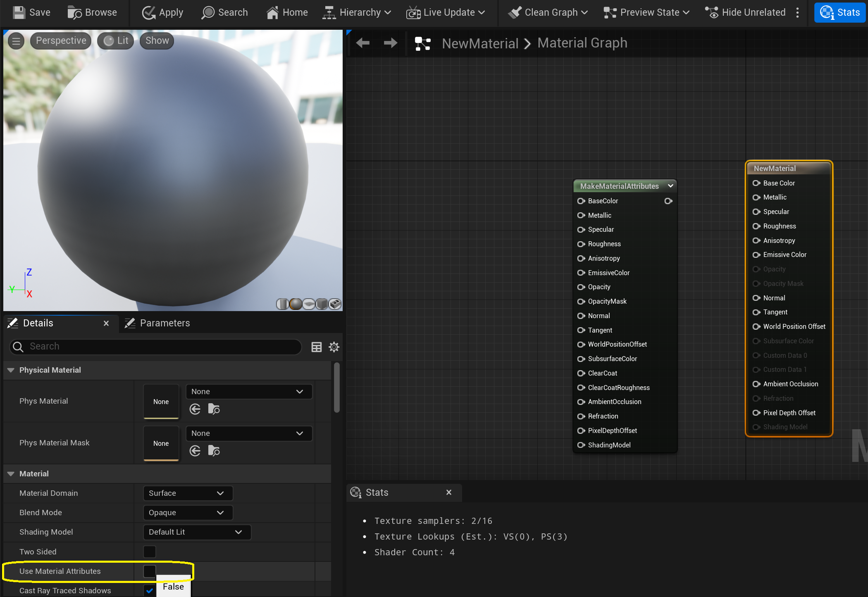868x597 pixels.
Task: Collapse the Physical Material section
Action: (x=11, y=370)
